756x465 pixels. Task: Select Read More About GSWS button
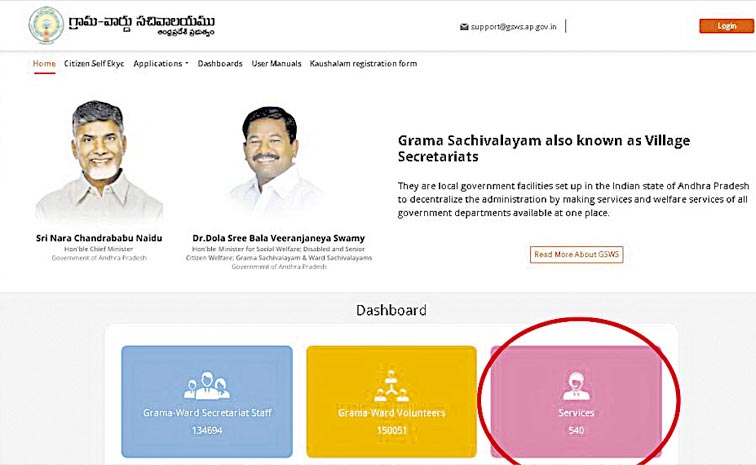[576, 254]
